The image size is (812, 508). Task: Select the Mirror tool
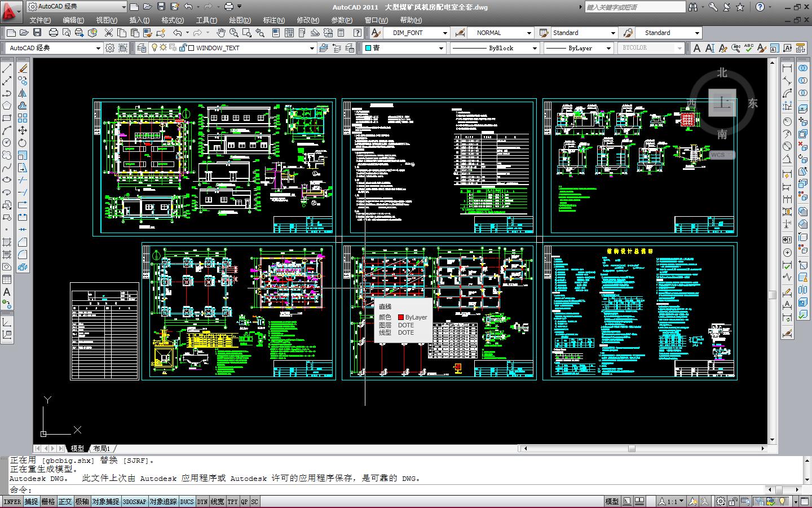pos(23,93)
